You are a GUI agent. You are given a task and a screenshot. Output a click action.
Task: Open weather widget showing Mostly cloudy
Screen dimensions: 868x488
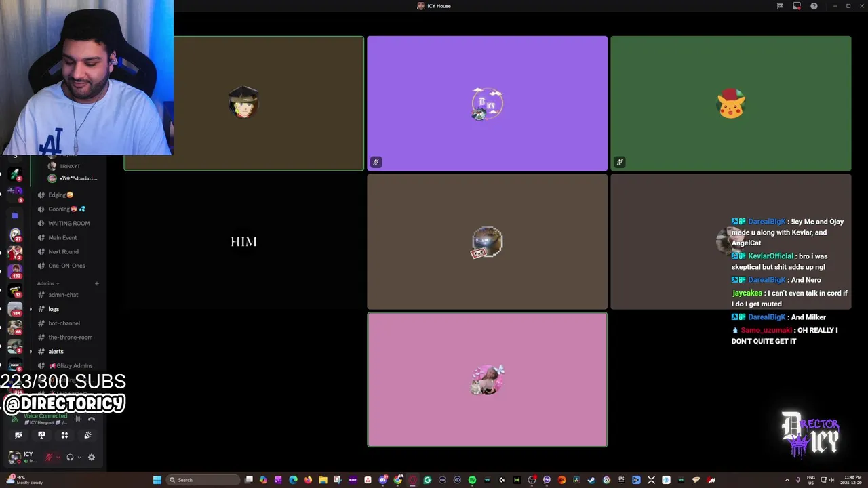pos(24,480)
